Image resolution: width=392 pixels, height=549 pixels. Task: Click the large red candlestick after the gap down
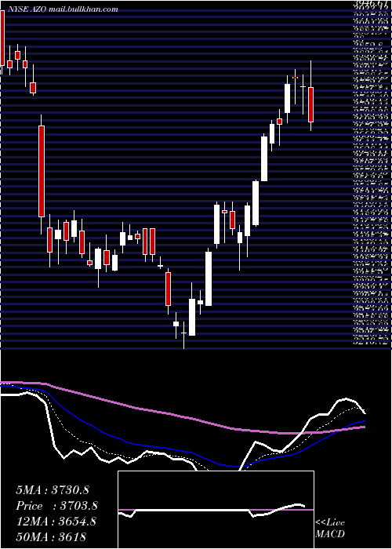click(42, 171)
